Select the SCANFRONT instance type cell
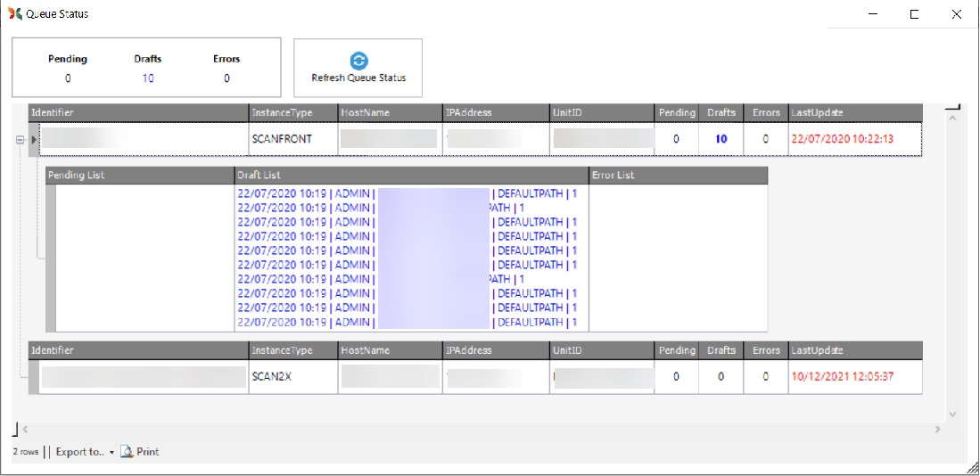 292,139
